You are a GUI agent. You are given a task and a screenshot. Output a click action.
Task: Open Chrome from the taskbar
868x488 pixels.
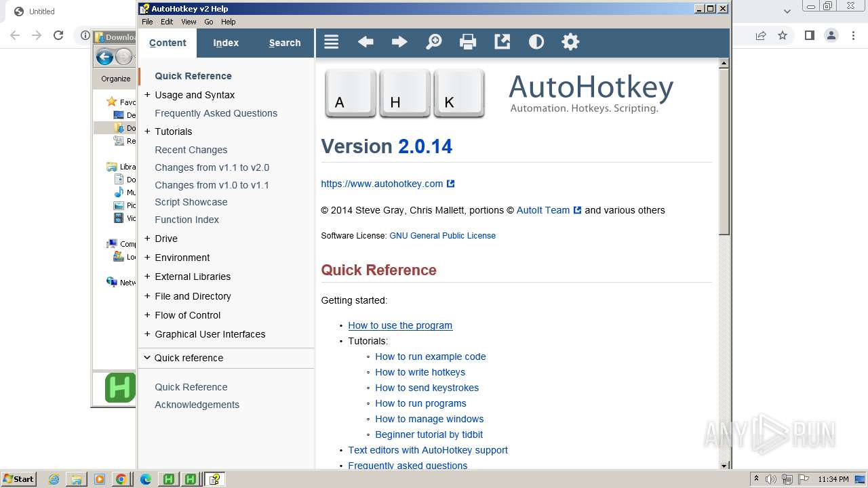121,479
